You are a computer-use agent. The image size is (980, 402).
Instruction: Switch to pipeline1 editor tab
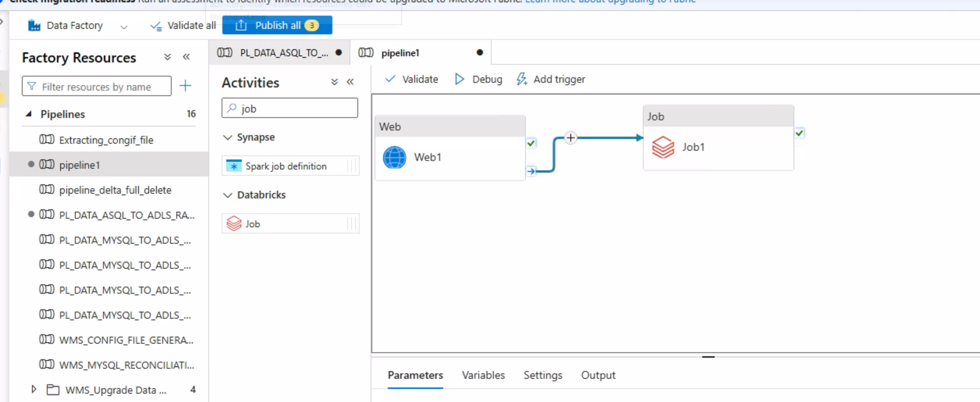(x=420, y=53)
